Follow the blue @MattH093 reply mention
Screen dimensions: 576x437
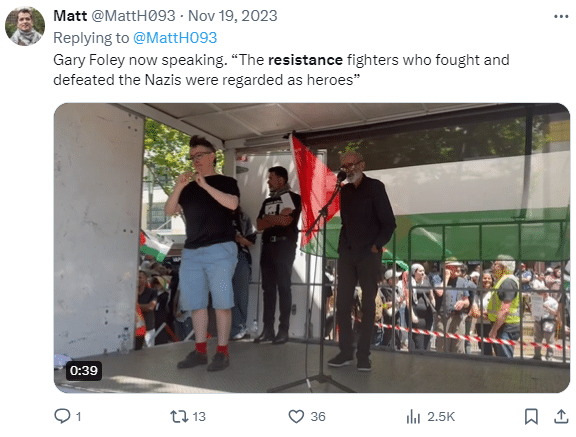[x=175, y=38]
